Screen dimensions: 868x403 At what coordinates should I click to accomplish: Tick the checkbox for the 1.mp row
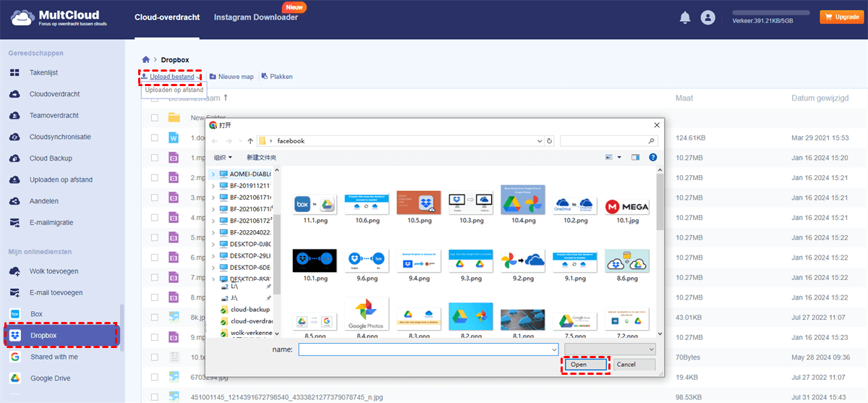tap(154, 158)
